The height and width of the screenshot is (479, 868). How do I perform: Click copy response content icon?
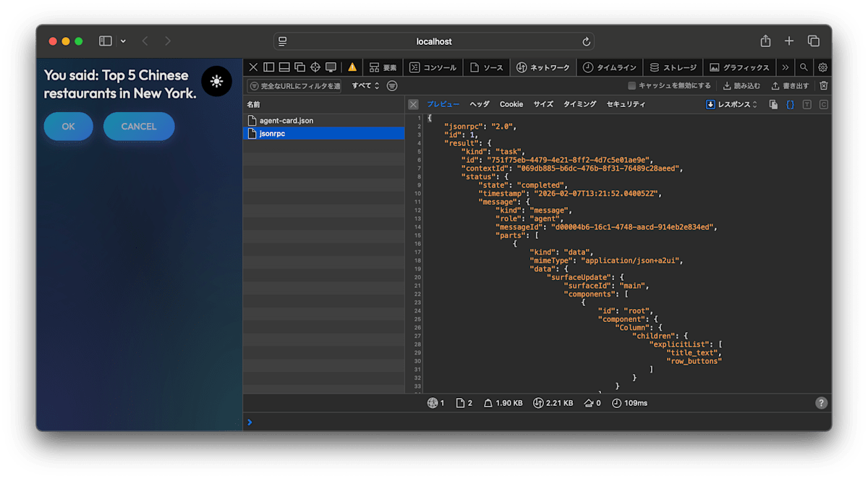pos(773,105)
